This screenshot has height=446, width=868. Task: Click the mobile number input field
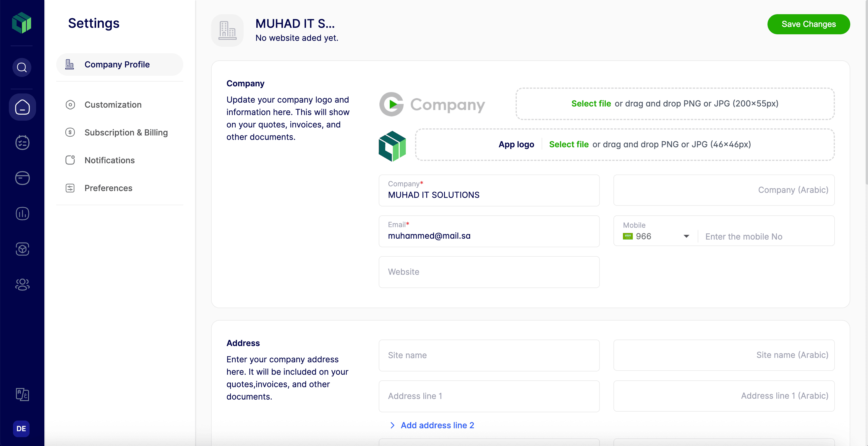766,237
